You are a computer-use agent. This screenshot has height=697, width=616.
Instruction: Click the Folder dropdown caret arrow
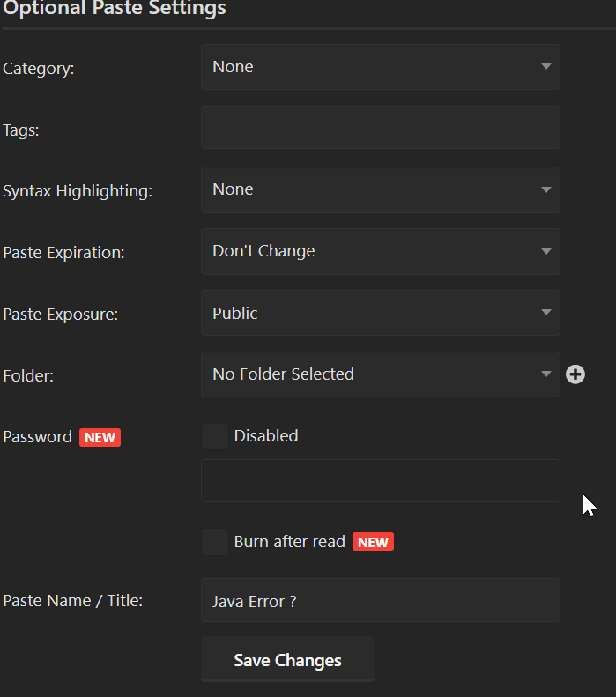(545, 374)
